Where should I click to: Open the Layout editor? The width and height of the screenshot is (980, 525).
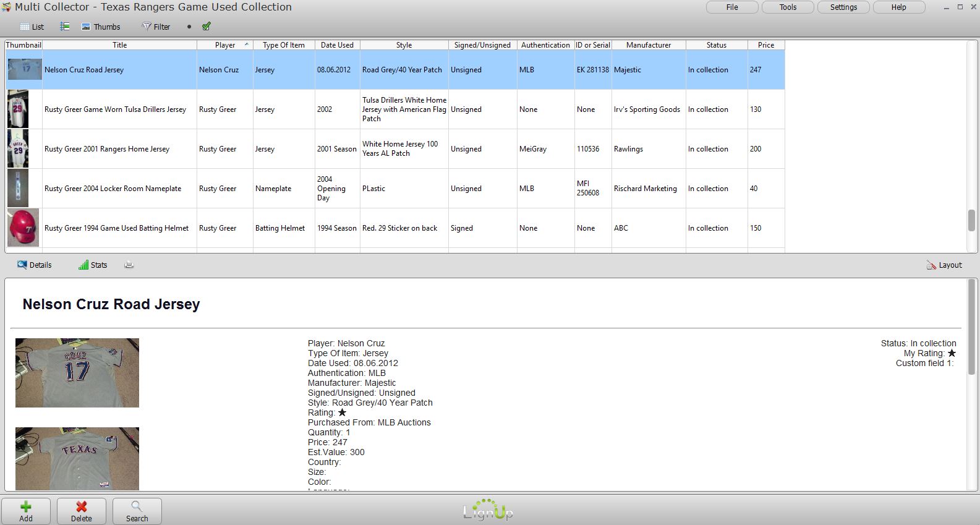pyautogui.click(x=944, y=265)
